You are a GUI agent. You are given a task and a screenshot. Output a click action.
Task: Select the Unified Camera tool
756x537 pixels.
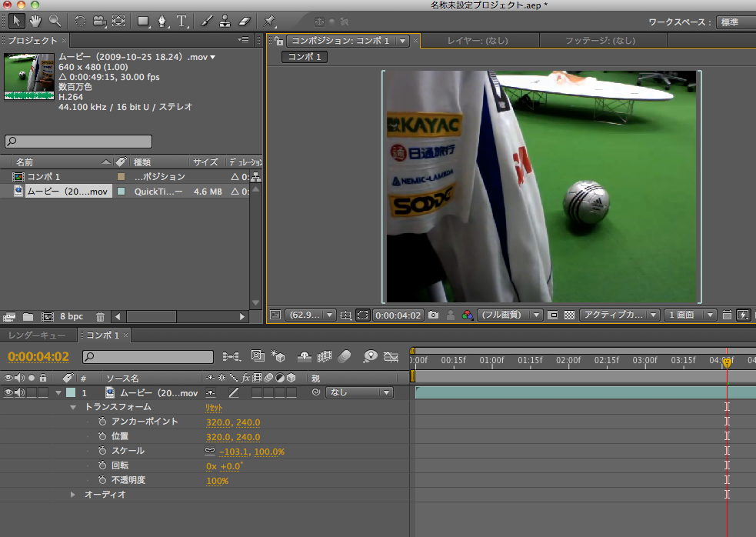[x=100, y=22]
